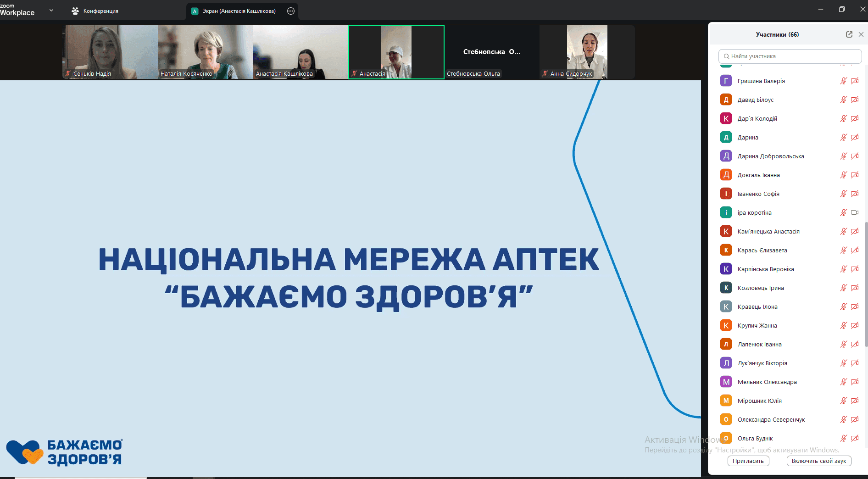Open more options icon on screen share tab
The height and width of the screenshot is (479, 868).
(x=291, y=11)
